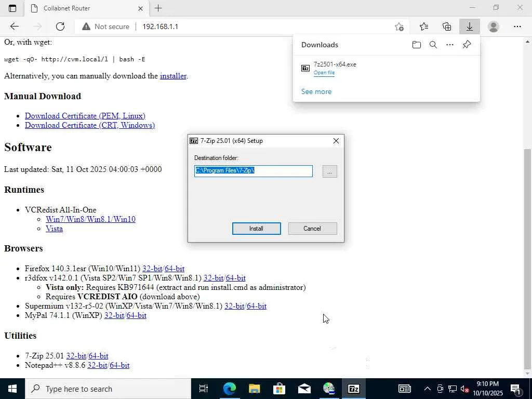Image resolution: width=532 pixels, height=399 pixels.
Task: Click the muted volume tray icon
Action: click(x=464, y=389)
